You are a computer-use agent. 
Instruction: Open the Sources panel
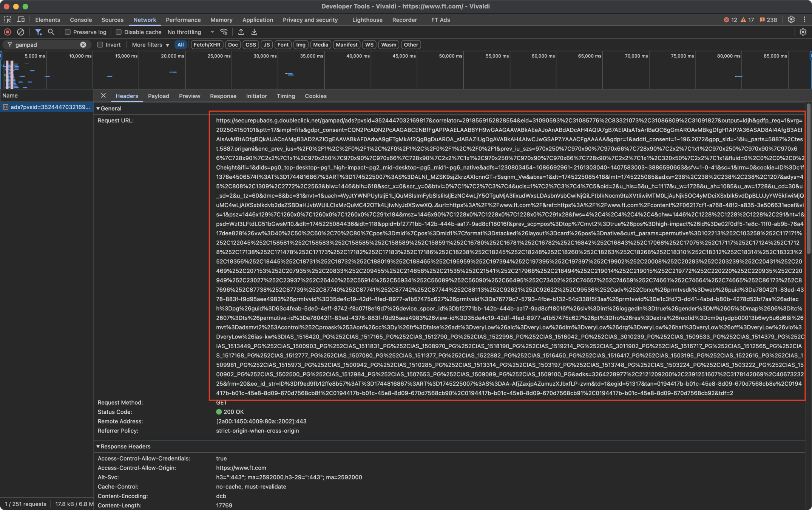(112, 20)
